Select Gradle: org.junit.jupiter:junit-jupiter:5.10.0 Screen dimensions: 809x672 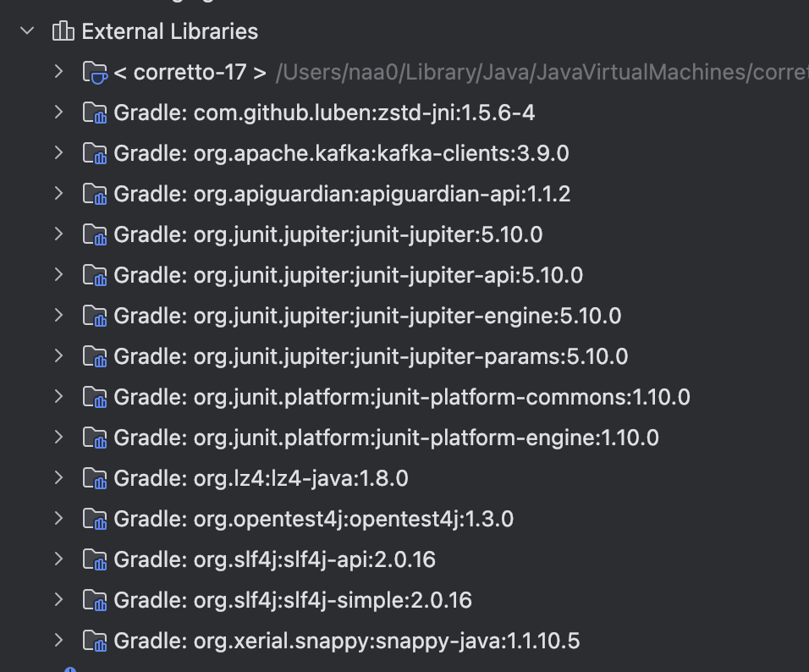[x=328, y=234]
